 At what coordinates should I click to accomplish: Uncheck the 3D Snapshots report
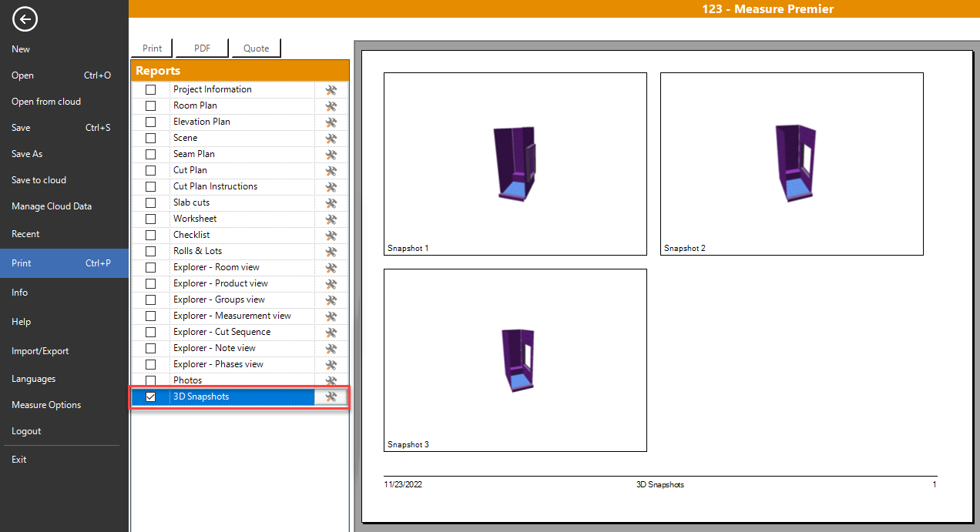(149, 396)
